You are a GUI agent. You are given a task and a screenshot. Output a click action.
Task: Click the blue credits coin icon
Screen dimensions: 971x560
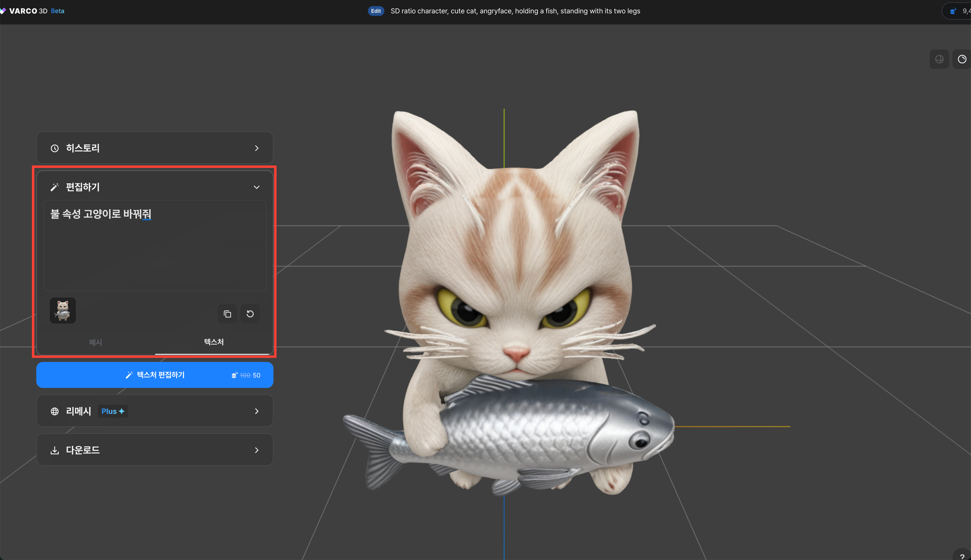[x=953, y=11]
